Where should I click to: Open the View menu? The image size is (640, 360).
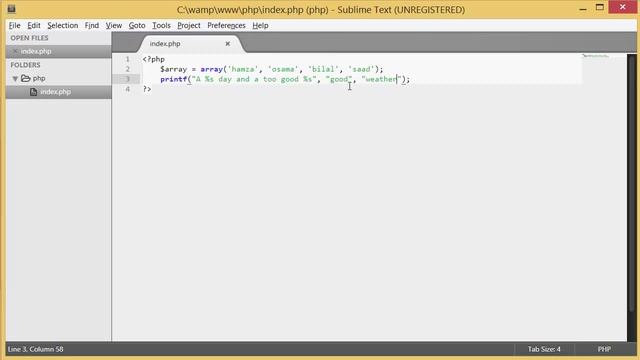(113, 25)
